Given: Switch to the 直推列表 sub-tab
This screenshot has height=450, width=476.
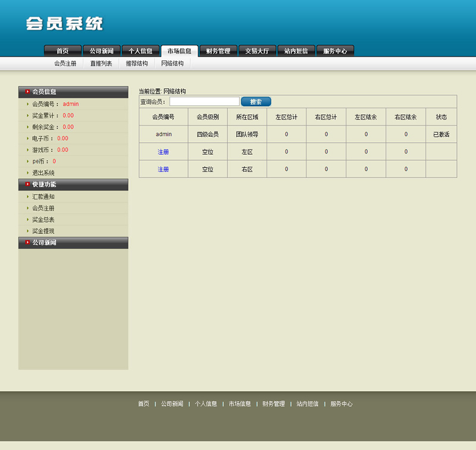Looking at the screenshot, I should 101,62.
